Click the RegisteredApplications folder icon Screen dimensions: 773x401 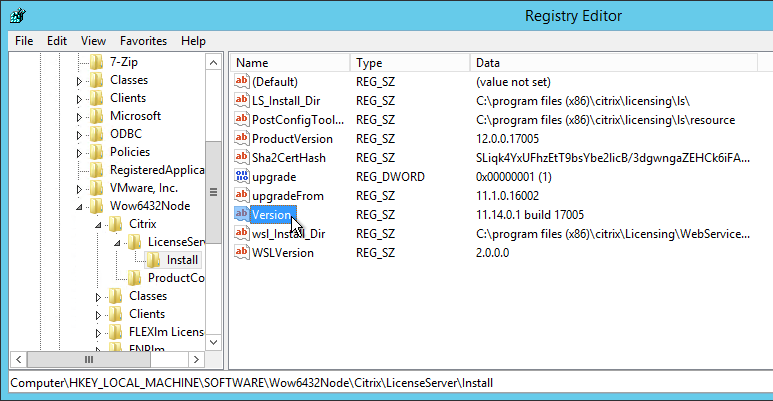point(97,170)
